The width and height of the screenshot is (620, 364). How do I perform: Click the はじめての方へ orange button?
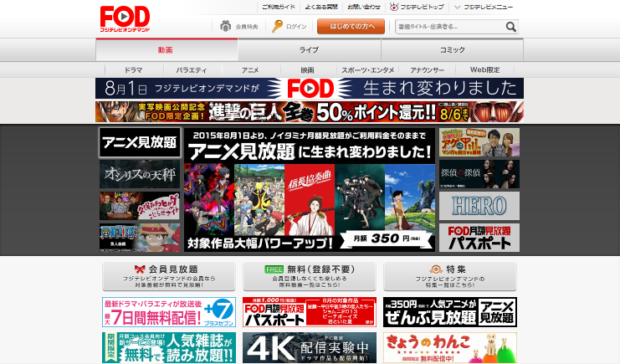pyautogui.click(x=351, y=27)
